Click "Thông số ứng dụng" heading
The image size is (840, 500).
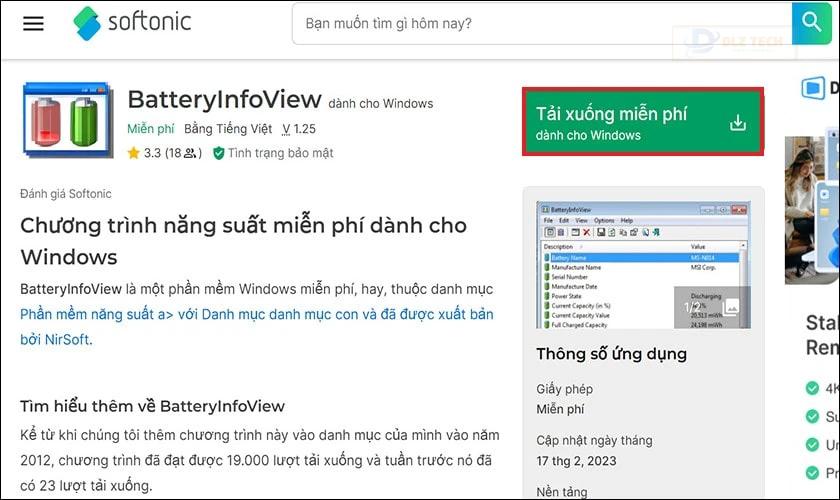click(x=611, y=354)
